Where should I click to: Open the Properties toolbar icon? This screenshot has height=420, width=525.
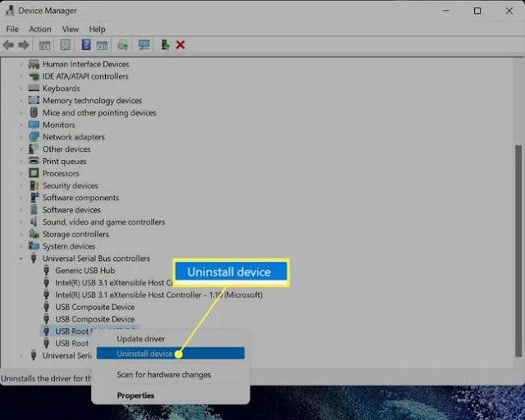(66, 45)
